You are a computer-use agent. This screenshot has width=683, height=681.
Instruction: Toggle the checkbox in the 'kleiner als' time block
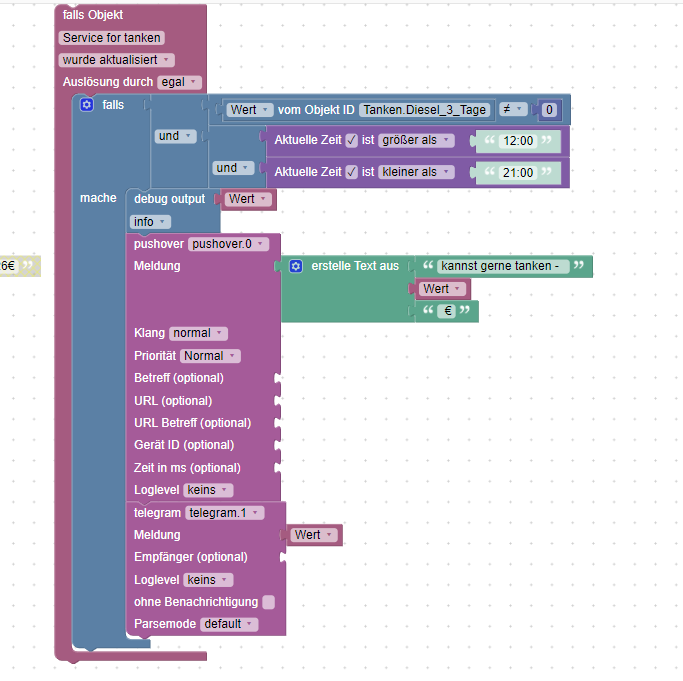[352, 173]
